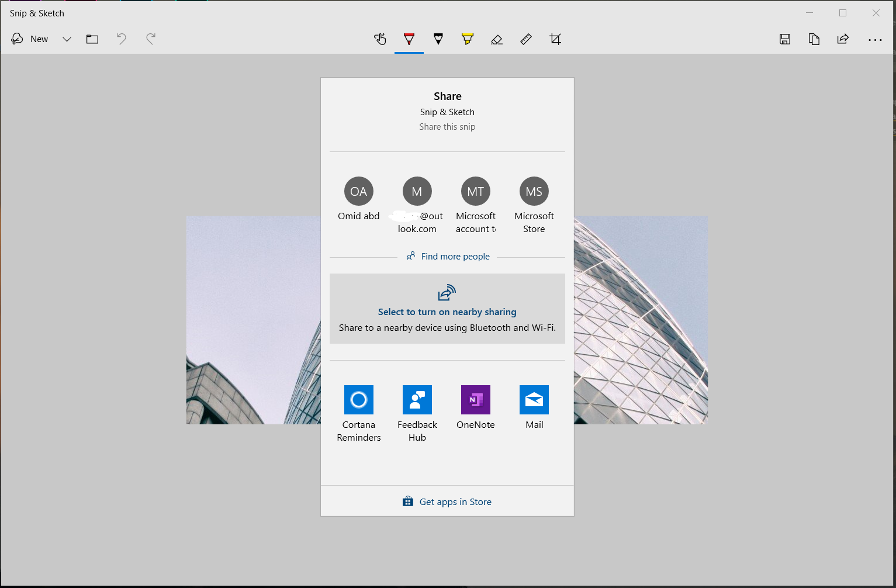The image size is (896, 588).
Task: Click the Redo arrow icon
Action: coord(151,39)
